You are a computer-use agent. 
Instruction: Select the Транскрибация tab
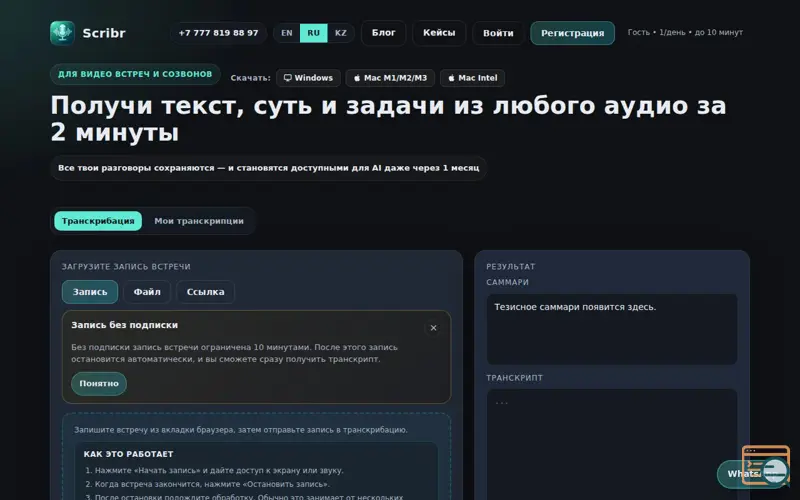coord(98,221)
